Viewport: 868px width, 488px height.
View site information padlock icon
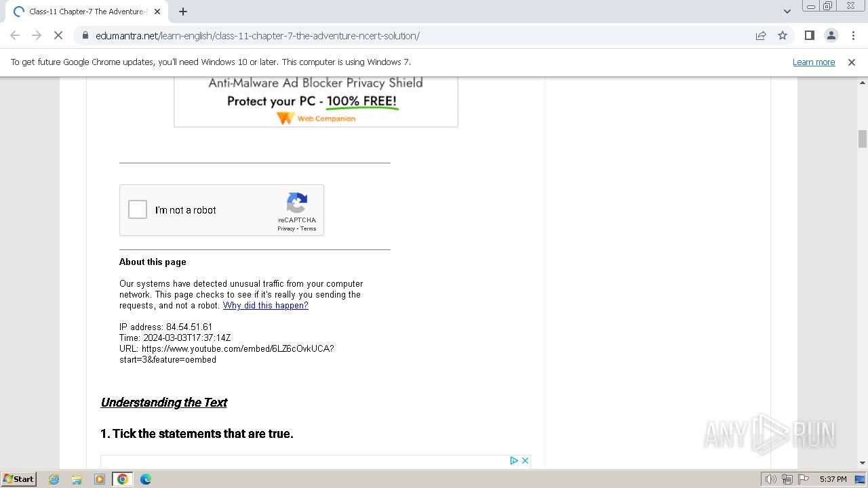(x=85, y=35)
